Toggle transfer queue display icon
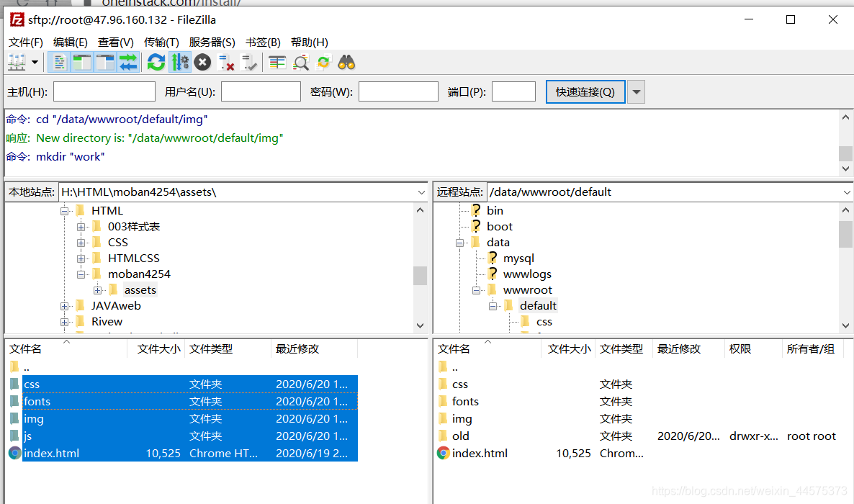 coord(128,63)
